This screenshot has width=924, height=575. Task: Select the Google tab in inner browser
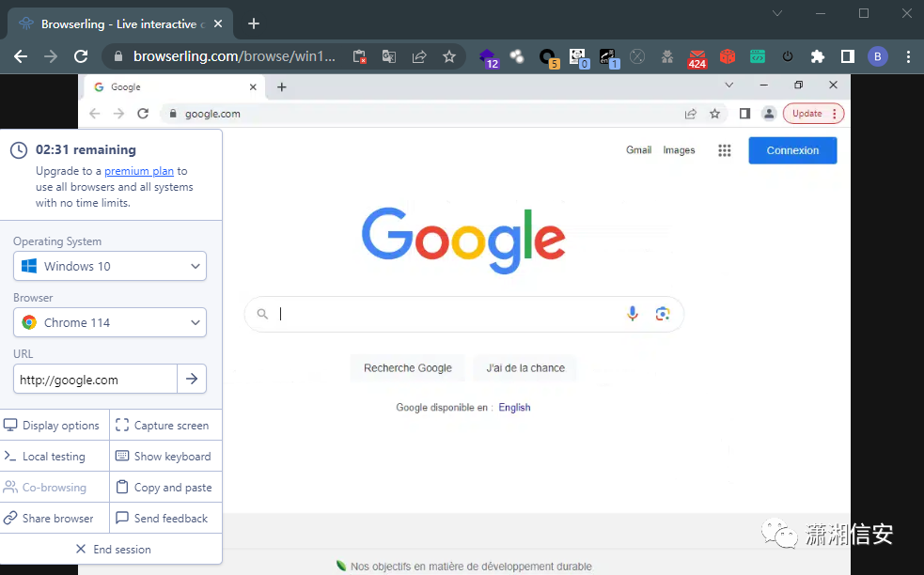[x=175, y=87]
